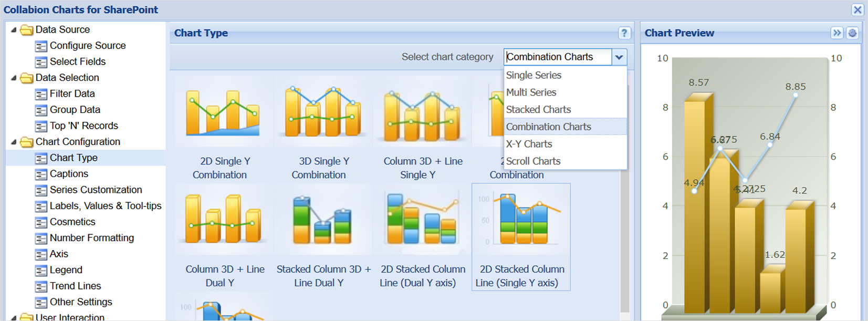Viewport: 868px width, 321px height.
Task: Open the Cosmetics settings page
Action: (x=72, y=222)
